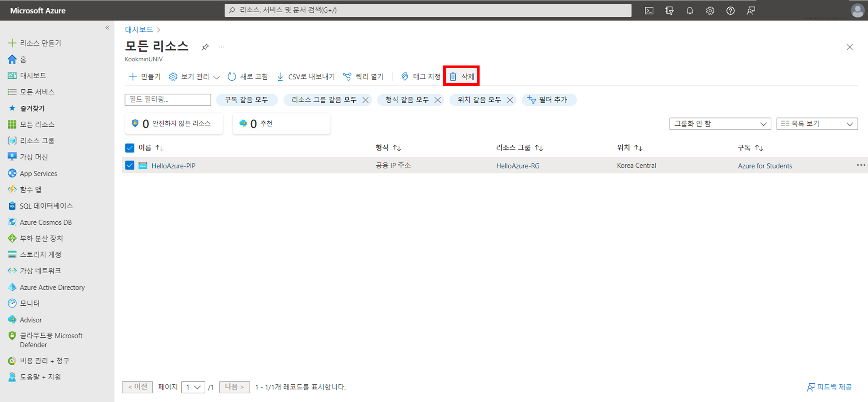Collapse the left sidebar menu
Image resolution: width=868 pixels, height=402 pixels.
107,28
